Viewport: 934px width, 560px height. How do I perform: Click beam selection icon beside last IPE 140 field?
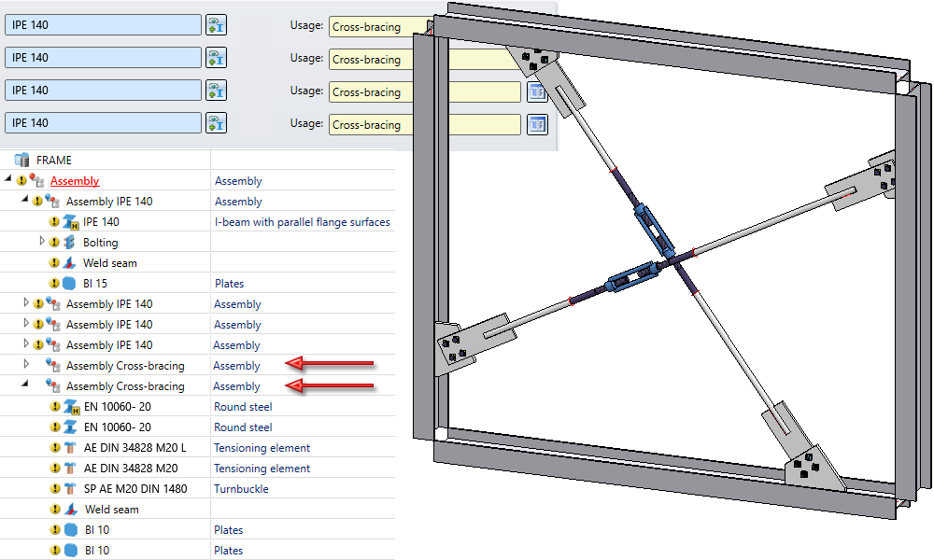tap(216, 123)
